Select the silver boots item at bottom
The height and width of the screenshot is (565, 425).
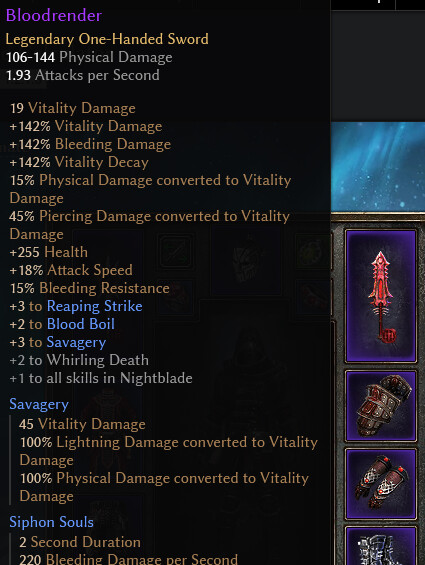point(381,546)
